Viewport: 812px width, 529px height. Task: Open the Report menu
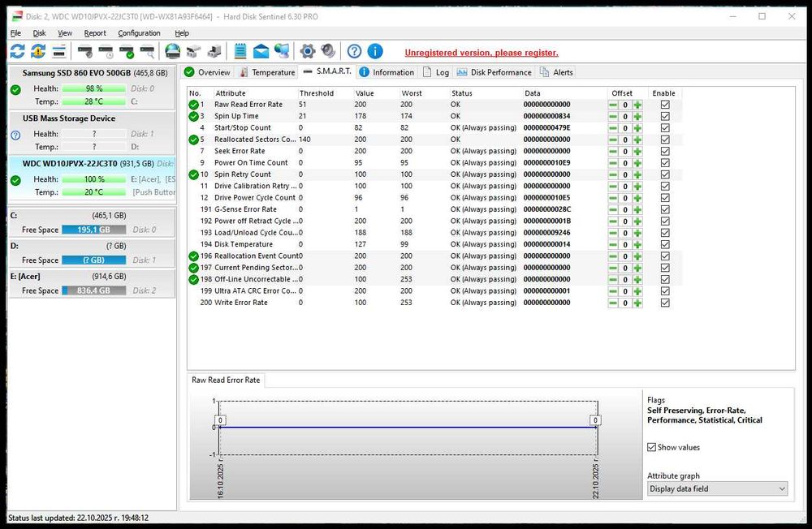pyautogui.click(x=95, y=33)
